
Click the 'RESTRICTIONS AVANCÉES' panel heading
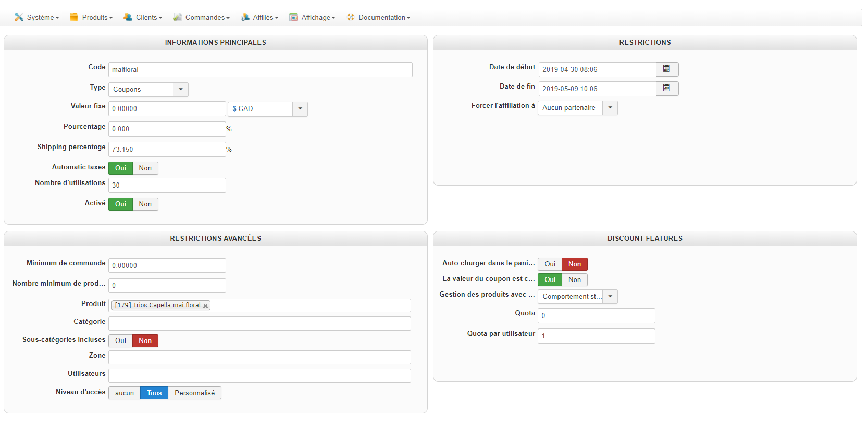[x=216, y=239]
